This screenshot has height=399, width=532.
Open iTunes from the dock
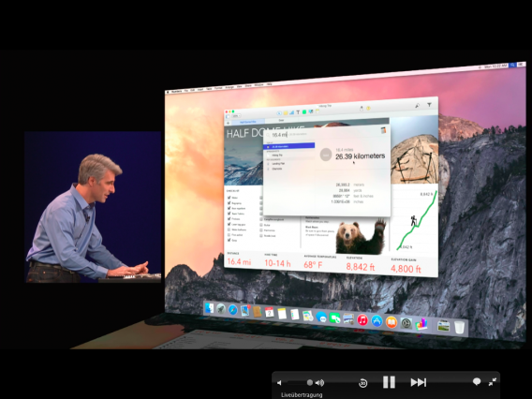point(362,320)
